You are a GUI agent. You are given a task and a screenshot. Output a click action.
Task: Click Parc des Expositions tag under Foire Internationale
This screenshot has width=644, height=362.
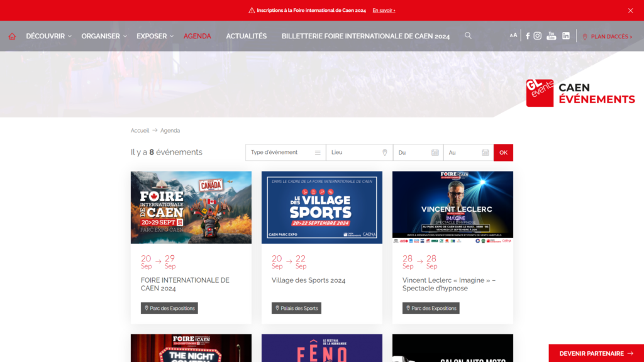(x=169, y=308)
